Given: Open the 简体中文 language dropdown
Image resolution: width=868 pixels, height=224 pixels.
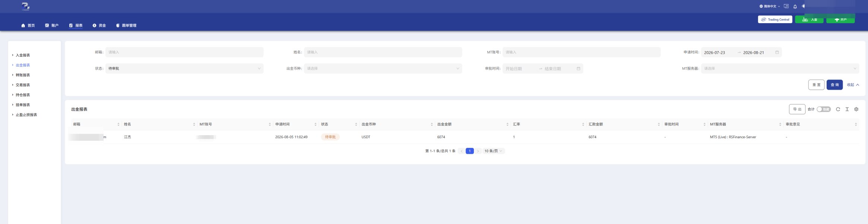Looking at the screenshot, I should pos(769,6).
